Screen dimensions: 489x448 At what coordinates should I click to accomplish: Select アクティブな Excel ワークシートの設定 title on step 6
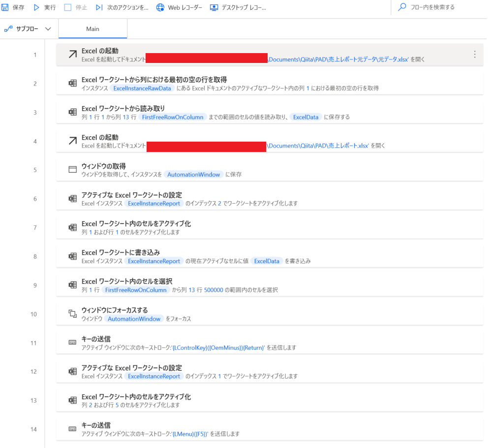tap(132, 195)
